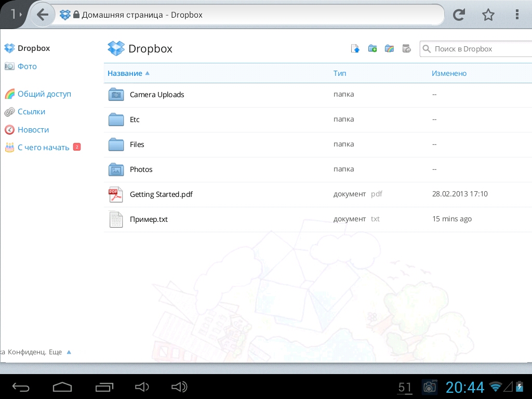Image resolution: width=532 pixels, height=399 pixels.
Task: Sort the list by the Название column
Action: (x=125, y=73)
